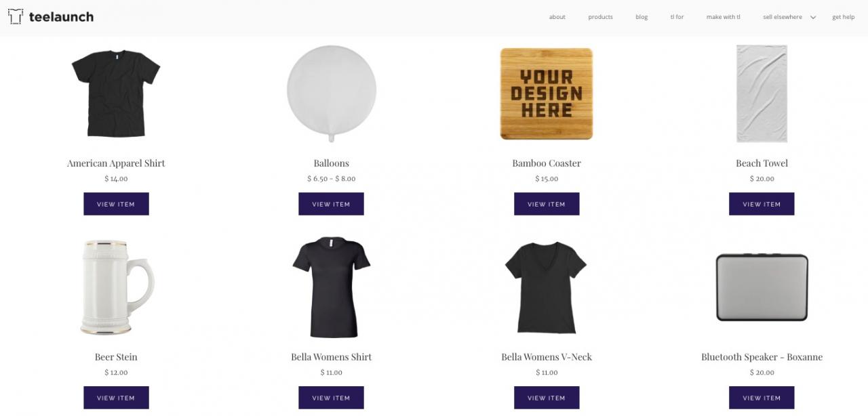Open the Bamboo Coaster title link
Screen dimensions: 868x416
point(547,163)
